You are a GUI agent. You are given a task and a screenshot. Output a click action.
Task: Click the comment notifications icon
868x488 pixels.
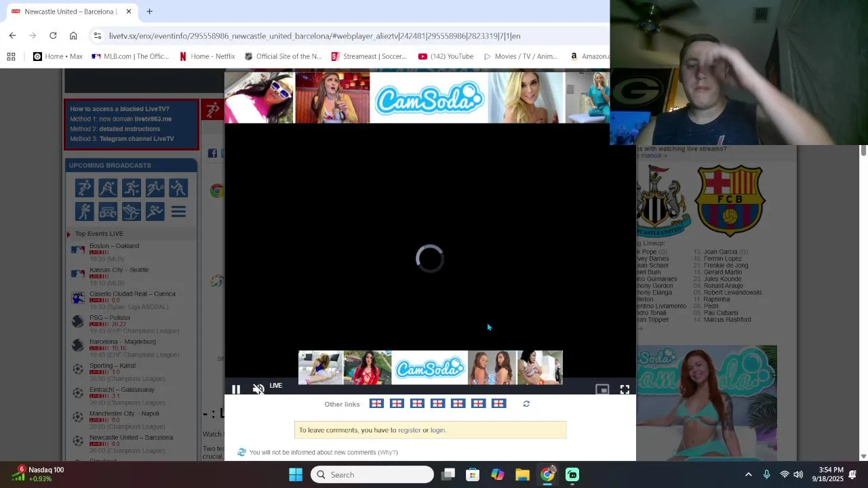click(241, 452)
